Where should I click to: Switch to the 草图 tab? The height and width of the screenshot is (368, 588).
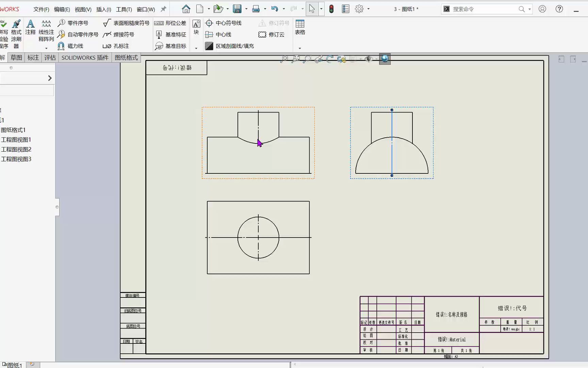pos(16,58)
